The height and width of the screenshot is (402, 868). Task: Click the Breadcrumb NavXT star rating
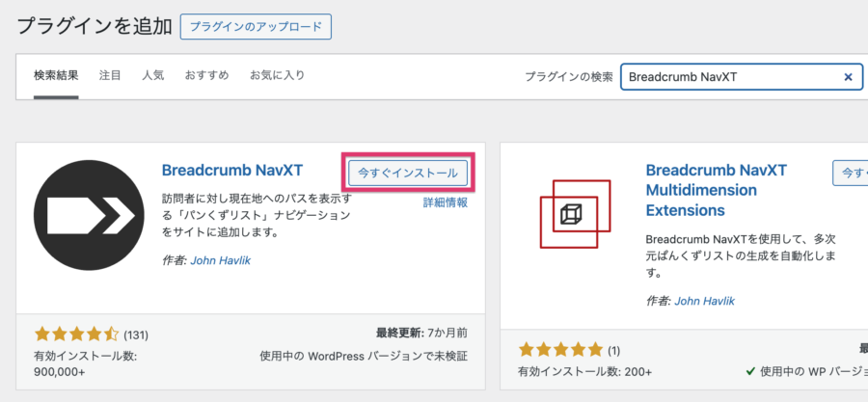[76, 335]
